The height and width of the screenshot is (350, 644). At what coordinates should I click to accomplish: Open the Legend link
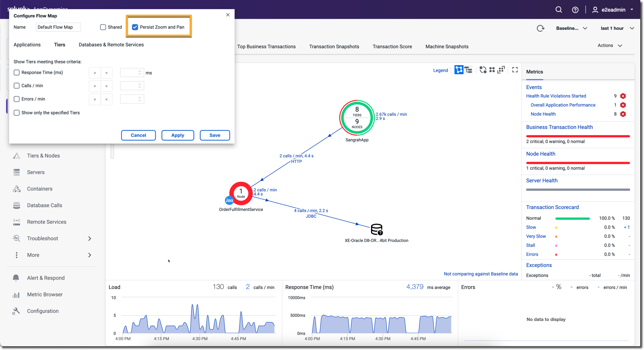[x=441, y=70]
